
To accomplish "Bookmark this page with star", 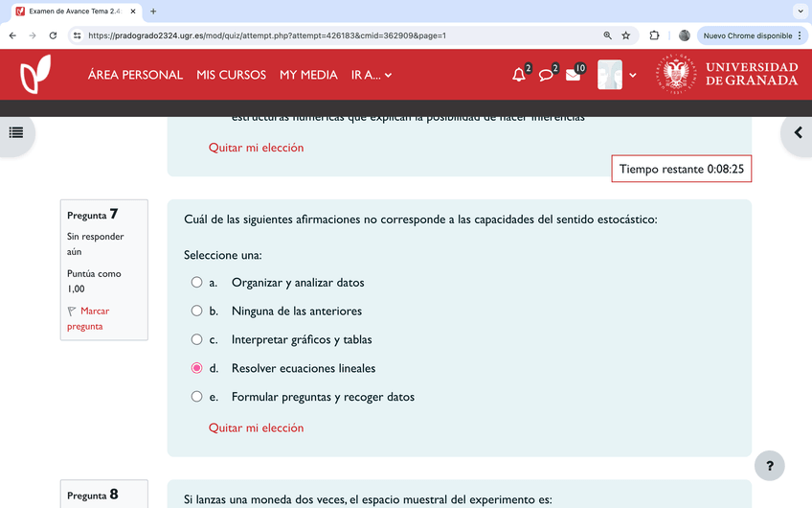I will (x=626, y=35).
